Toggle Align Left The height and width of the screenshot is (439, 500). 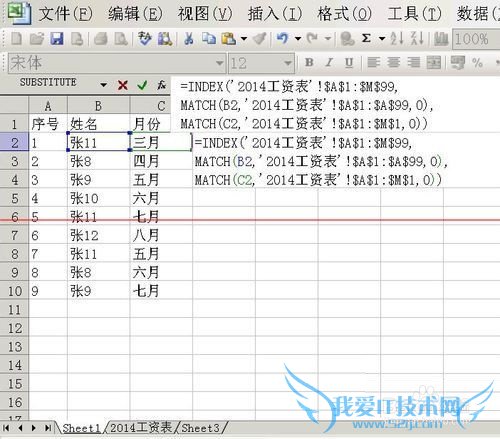(x=373, y=62)
